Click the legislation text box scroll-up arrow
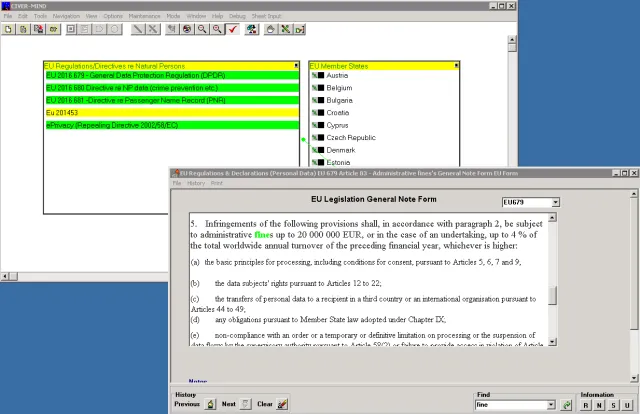Image resolution: width=640 pixels, height=414 pixels. click(x=552, y=217)
